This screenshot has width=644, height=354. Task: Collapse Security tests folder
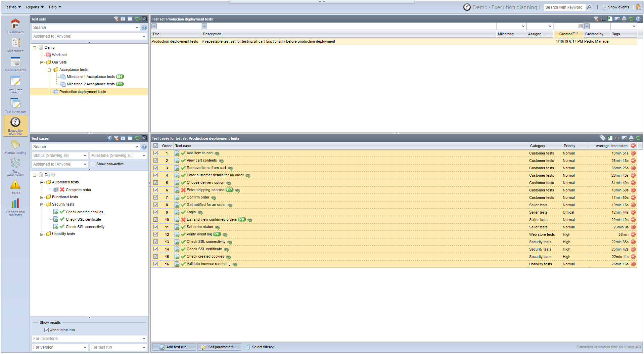(x=42, y=205)
